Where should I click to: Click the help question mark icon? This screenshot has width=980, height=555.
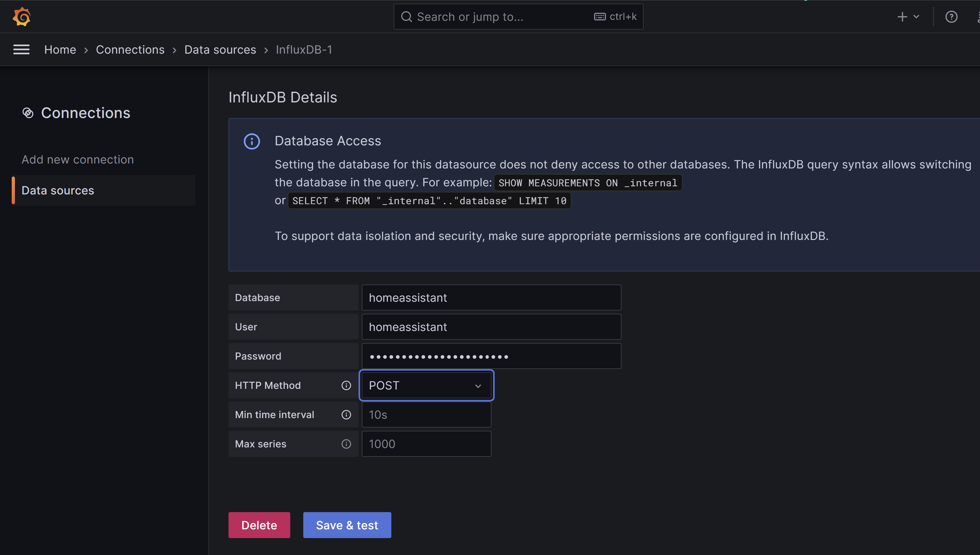pos(952,16)
